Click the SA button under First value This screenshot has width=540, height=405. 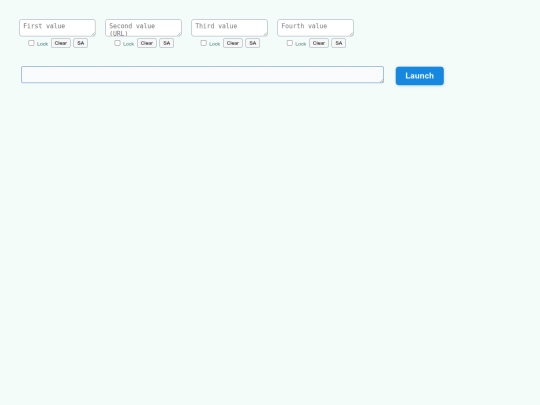coord(81,43)
